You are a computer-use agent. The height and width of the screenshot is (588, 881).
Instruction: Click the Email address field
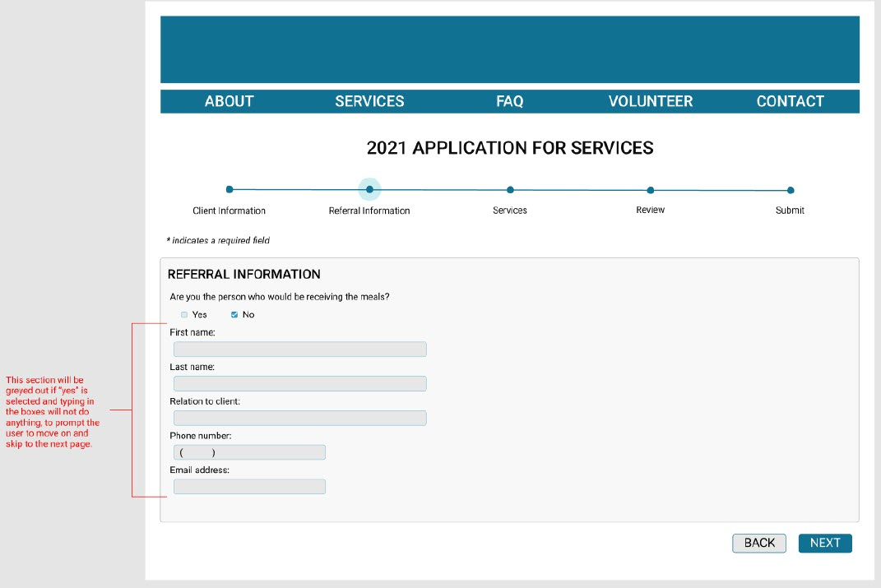click(x=249, y=486)
